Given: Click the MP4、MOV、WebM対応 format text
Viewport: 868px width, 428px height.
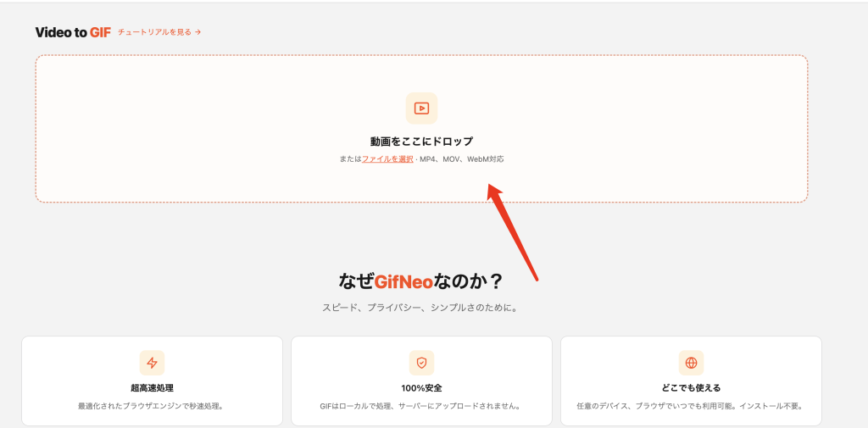Looking at the screenshot, I should pos(462,158).
